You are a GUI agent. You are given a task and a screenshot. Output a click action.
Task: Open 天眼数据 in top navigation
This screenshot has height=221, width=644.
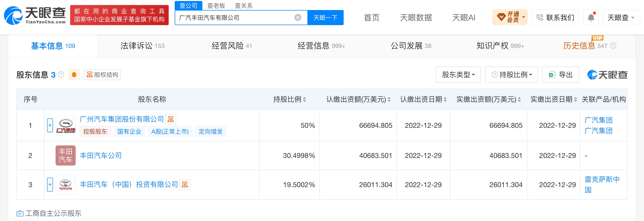point(416,18)
